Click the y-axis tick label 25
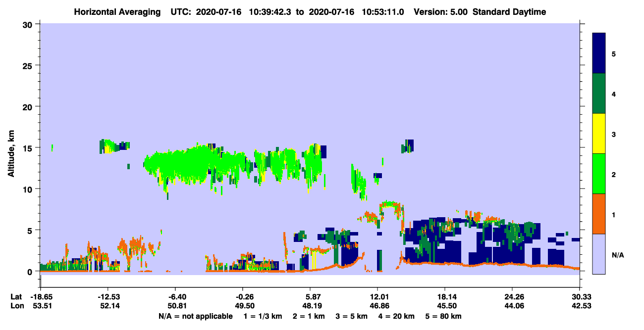This screenshot has width=644, height=330. click(29, 65)
